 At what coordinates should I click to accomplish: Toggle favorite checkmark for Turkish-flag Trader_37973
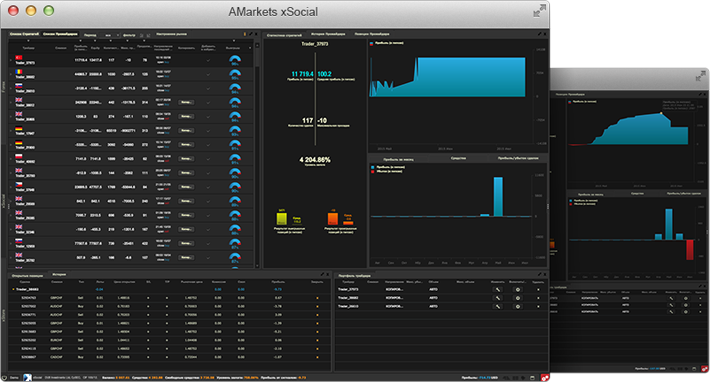tap(208, 60)
